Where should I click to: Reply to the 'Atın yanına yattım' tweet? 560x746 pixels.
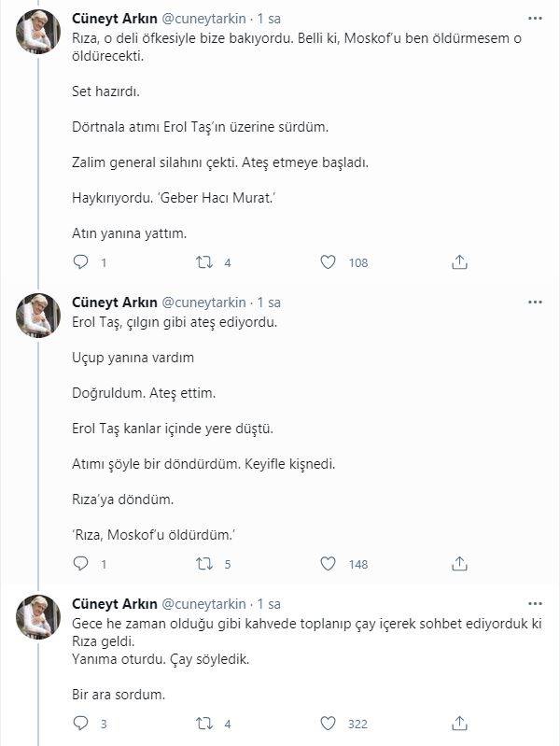[81, 262]
